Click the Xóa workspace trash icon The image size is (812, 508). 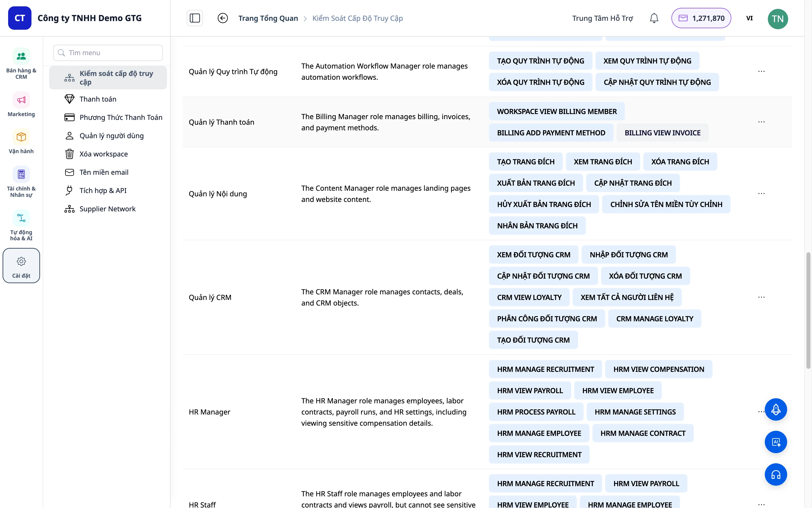pos(70,154)
